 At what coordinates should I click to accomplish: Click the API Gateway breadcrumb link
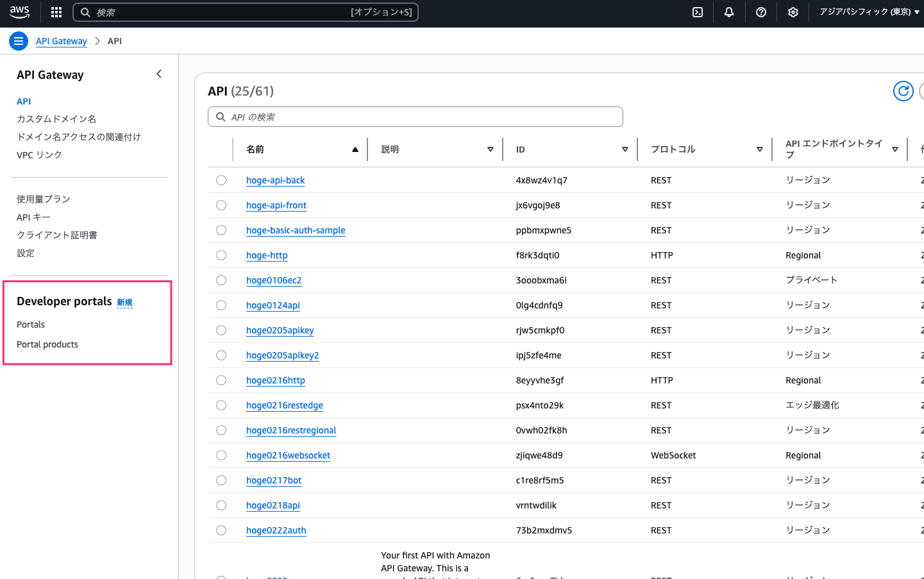click(x=62, y=41)
